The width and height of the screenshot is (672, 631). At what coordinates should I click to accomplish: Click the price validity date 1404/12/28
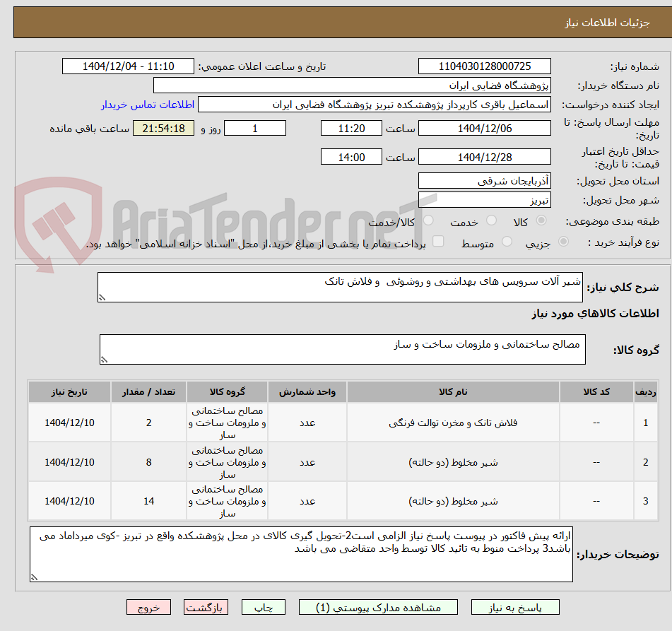pyautogui.click(x=484, y=157)
